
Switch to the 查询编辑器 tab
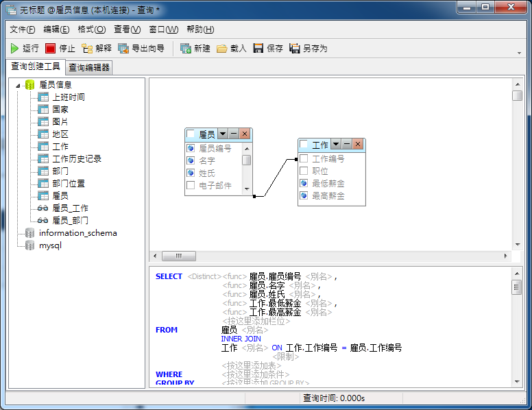point(89,67)
